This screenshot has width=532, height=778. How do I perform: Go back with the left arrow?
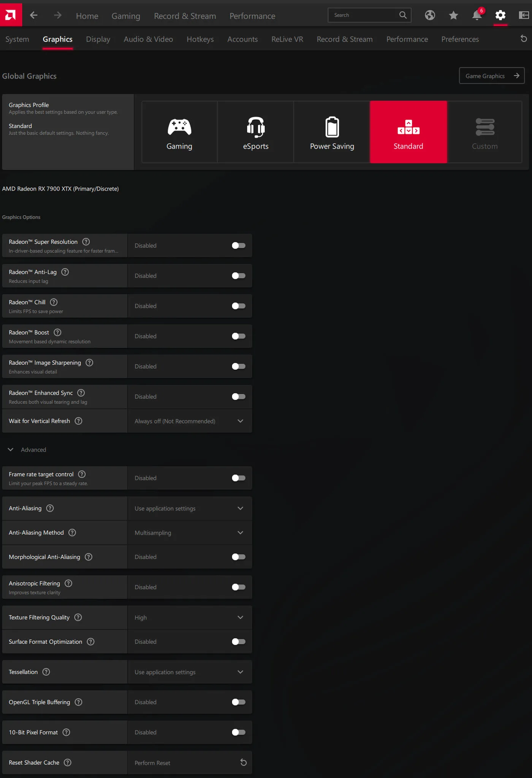[x=33, y=15]
